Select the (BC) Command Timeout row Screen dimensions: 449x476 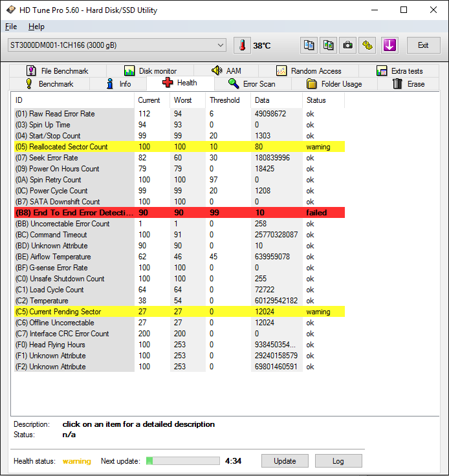[179, 235]
